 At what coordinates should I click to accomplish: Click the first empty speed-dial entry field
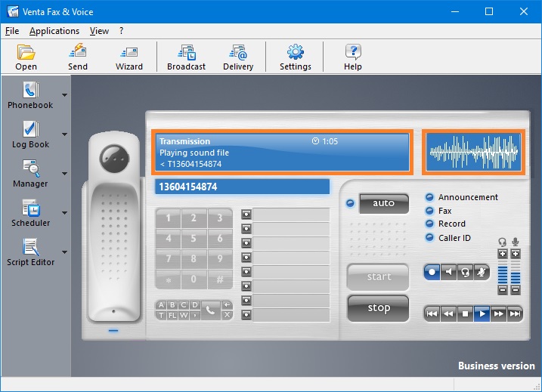point(291,215)
